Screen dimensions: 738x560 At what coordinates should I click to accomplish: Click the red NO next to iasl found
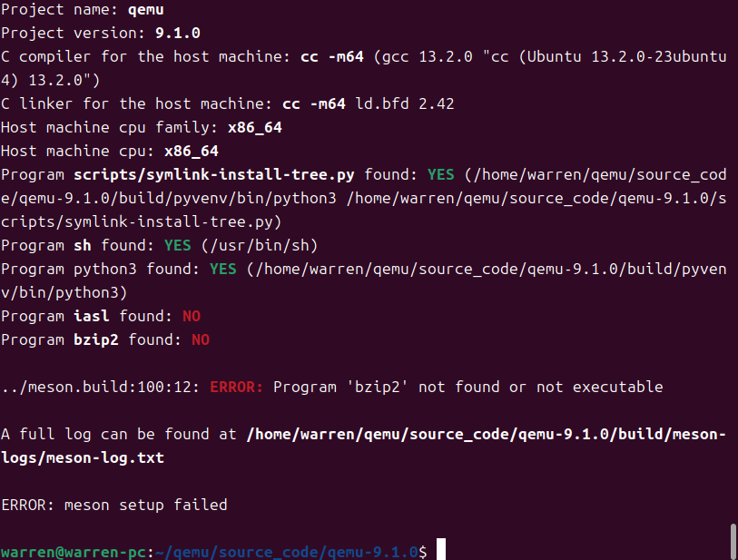[192, 316]
